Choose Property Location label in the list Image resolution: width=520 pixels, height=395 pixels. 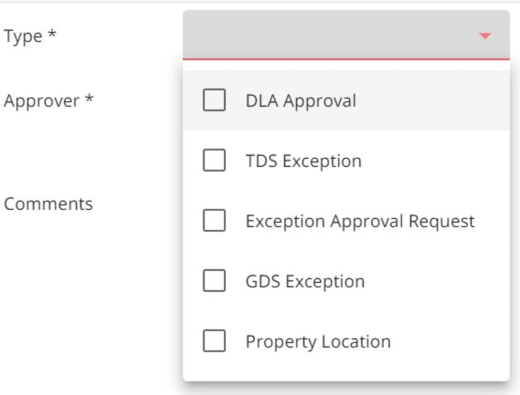coord(318,342)
